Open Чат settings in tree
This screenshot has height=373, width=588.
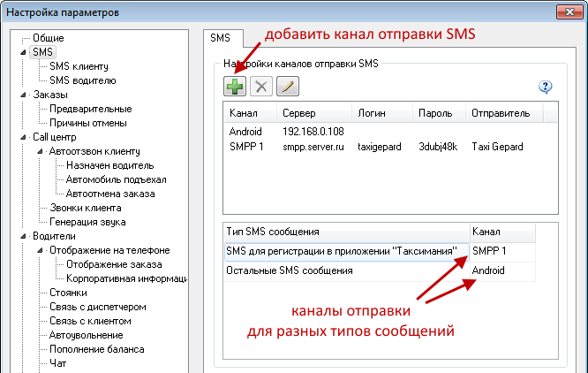57,363
